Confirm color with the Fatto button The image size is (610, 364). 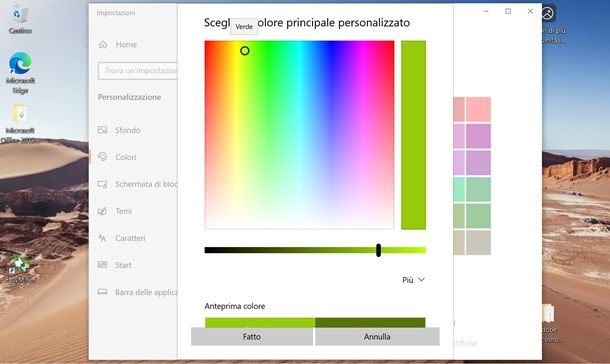[x=252, y=336]
